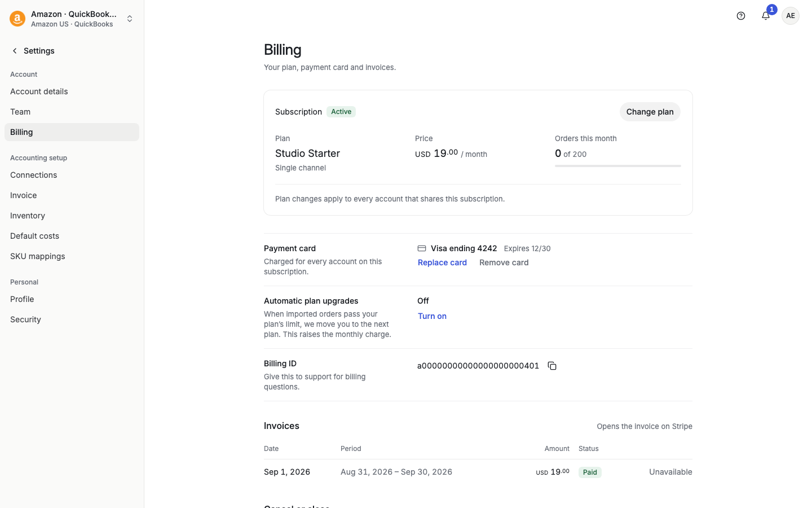Viewport: 812px width, 508px height.
Task: Click the Settings back label
Action: 39,51
